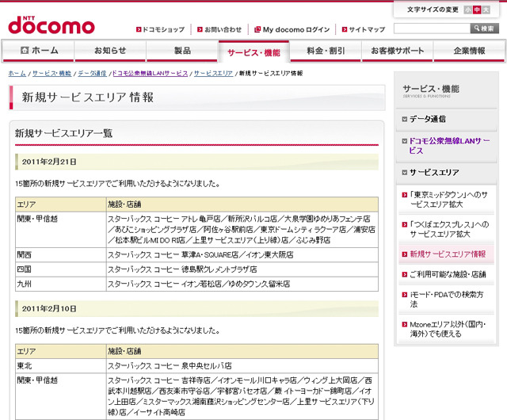This screenshot has width=507, height=420.
Task: Click the NTT docomo logo
Action: (x=51, y=25)
